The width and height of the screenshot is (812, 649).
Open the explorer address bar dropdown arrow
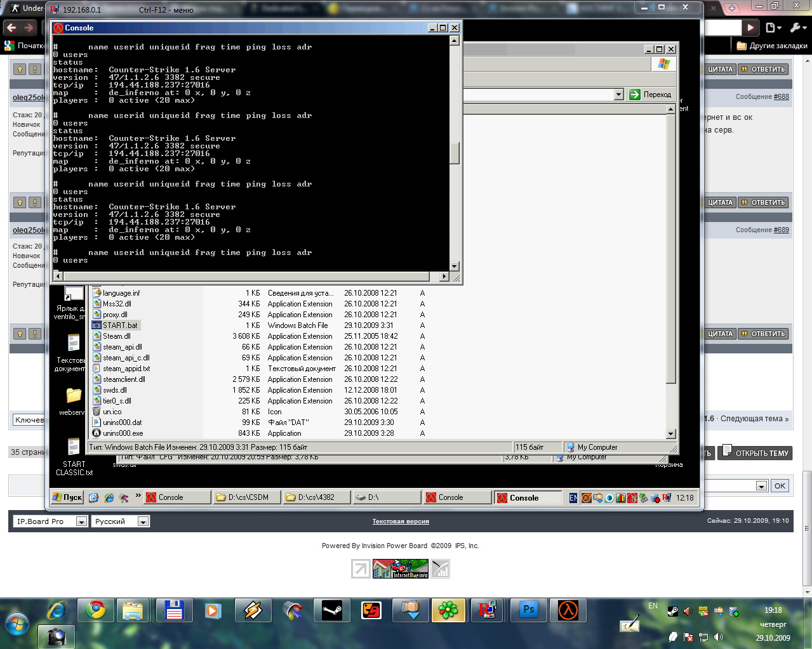coord(619,95)
